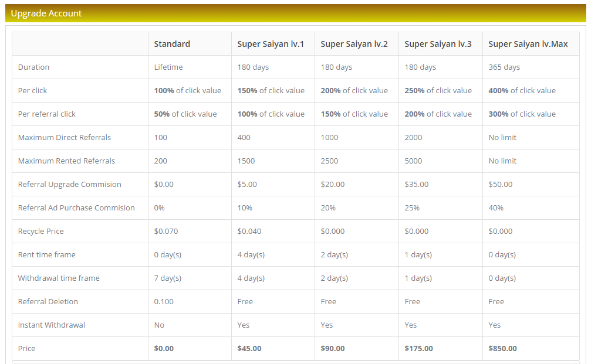Choose the Super Saiyan lv.3 column header
Screen dimensions: 598x364
tap(438, 44)
